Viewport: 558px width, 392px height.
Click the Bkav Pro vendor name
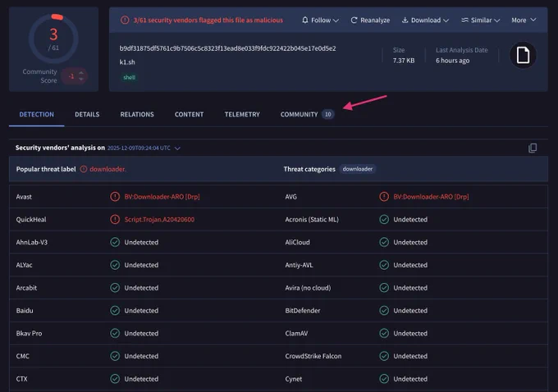click(29, 333)
